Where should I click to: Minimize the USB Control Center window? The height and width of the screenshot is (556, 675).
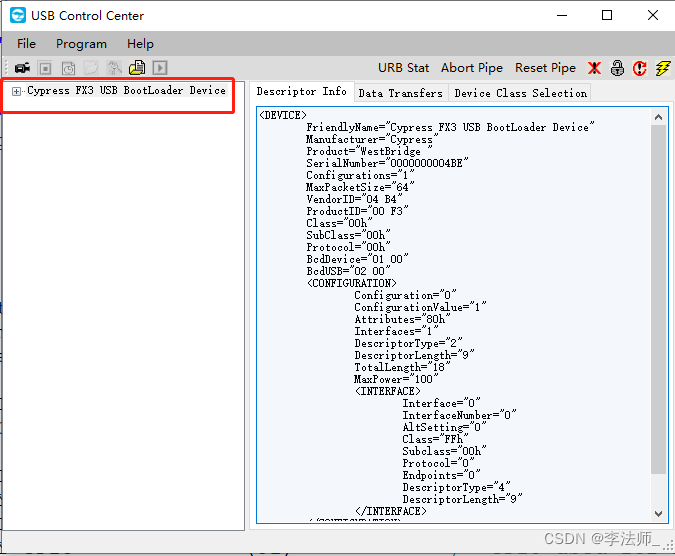(x=562, y=15)
